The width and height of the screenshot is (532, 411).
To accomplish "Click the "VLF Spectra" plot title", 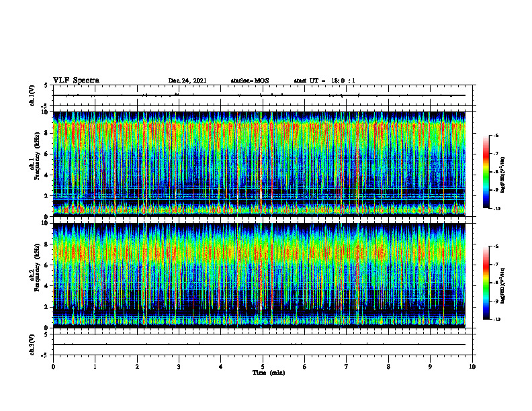I will 76,81.
